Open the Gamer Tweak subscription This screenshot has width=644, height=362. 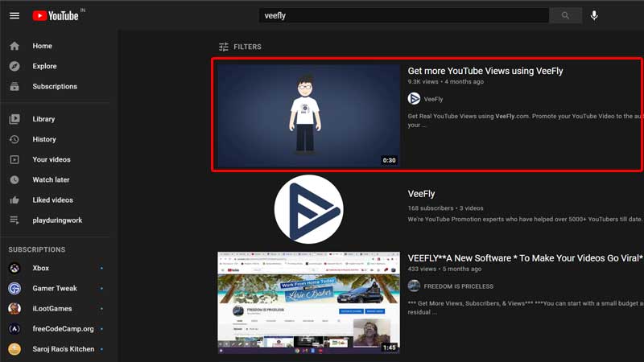[x=55, y=288]
